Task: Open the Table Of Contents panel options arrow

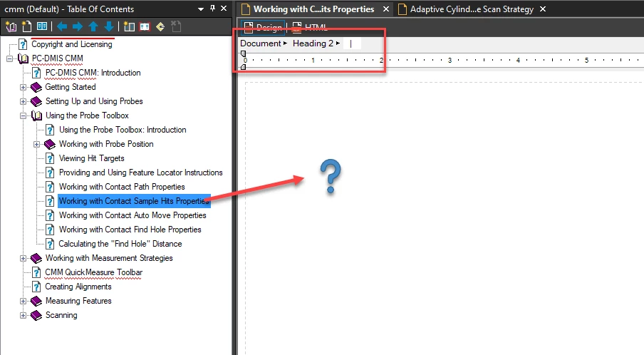Action: [201, 9]
